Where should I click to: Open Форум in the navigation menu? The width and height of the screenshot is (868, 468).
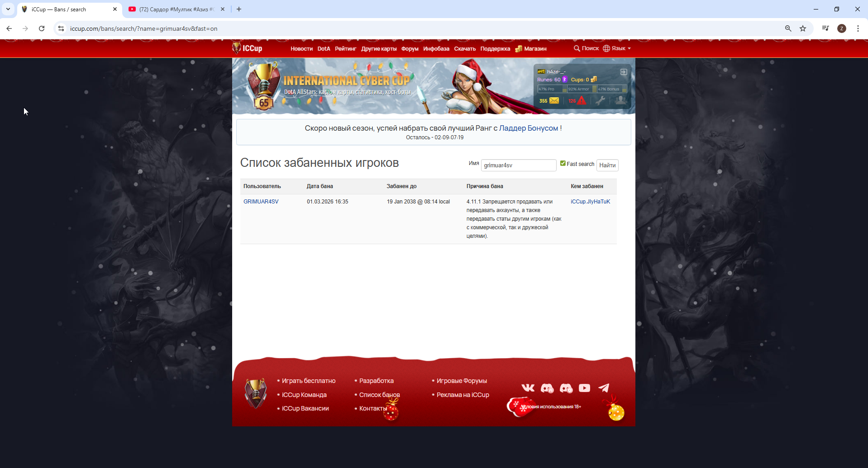click(410, 49)
